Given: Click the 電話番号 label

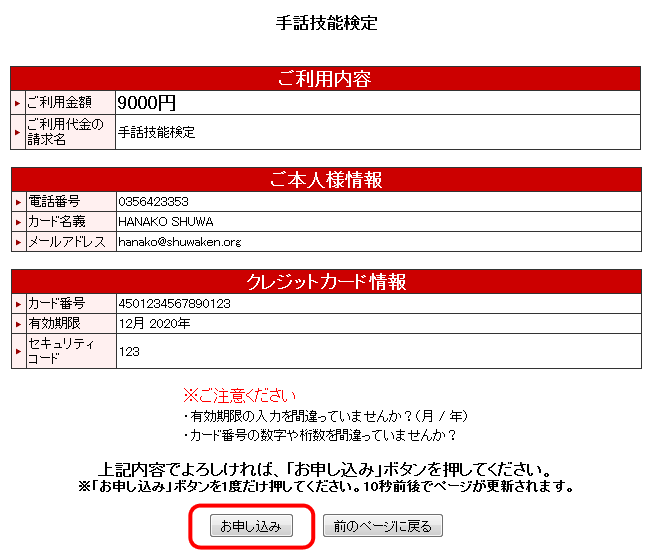Looking at the screenshot, I should click(x=54, y=202).
